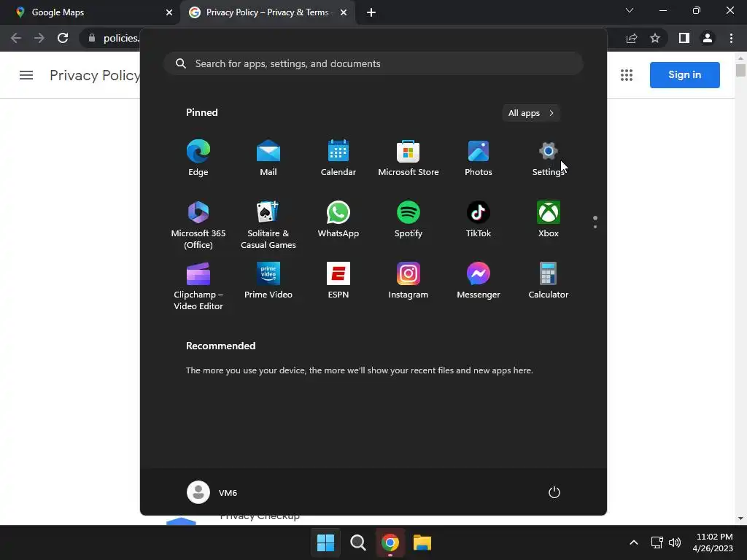This screenshot has height=560, width=747.
Task: View site lock information
Action: [x=92, y=38]
